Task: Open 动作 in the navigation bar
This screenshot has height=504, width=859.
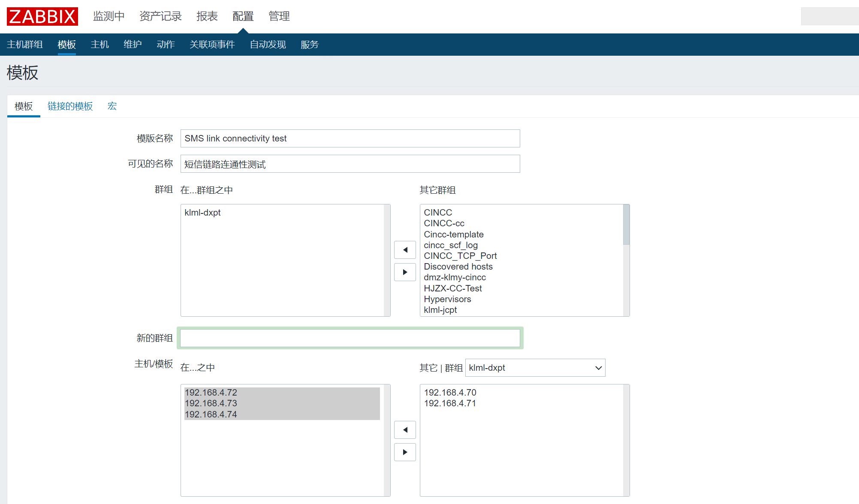Action: 166,45
